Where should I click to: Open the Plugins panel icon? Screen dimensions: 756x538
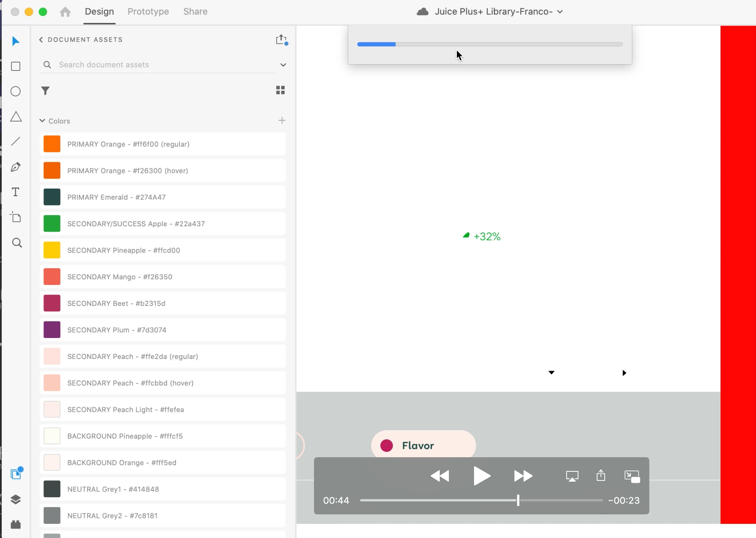[16, 525]
